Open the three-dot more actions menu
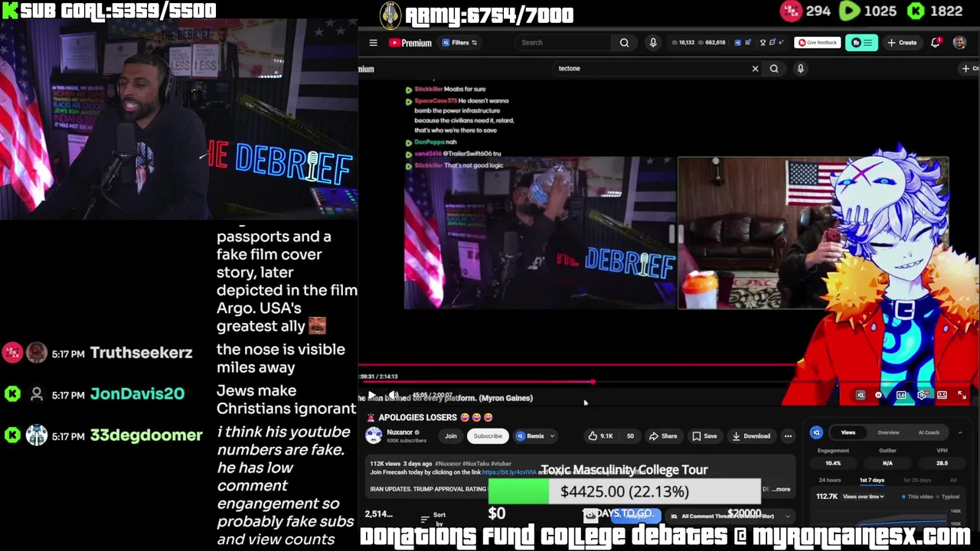The height and width of the screenshot is (551, 980). pos(788,436)
